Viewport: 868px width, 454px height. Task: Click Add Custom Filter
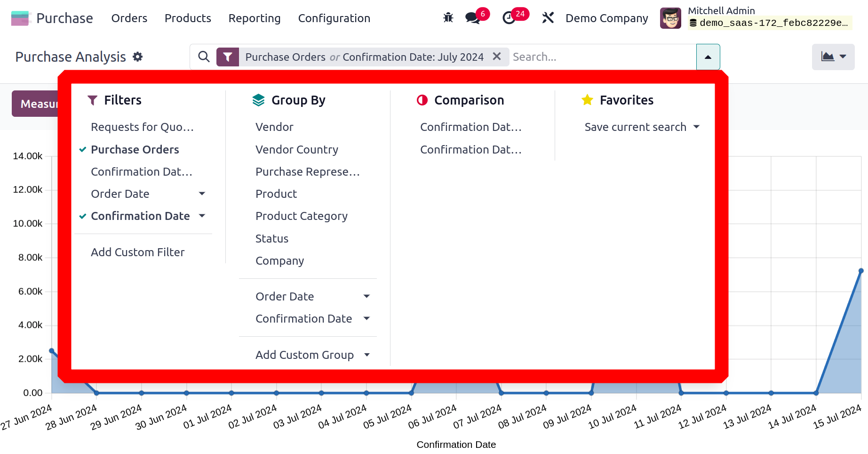137,252
